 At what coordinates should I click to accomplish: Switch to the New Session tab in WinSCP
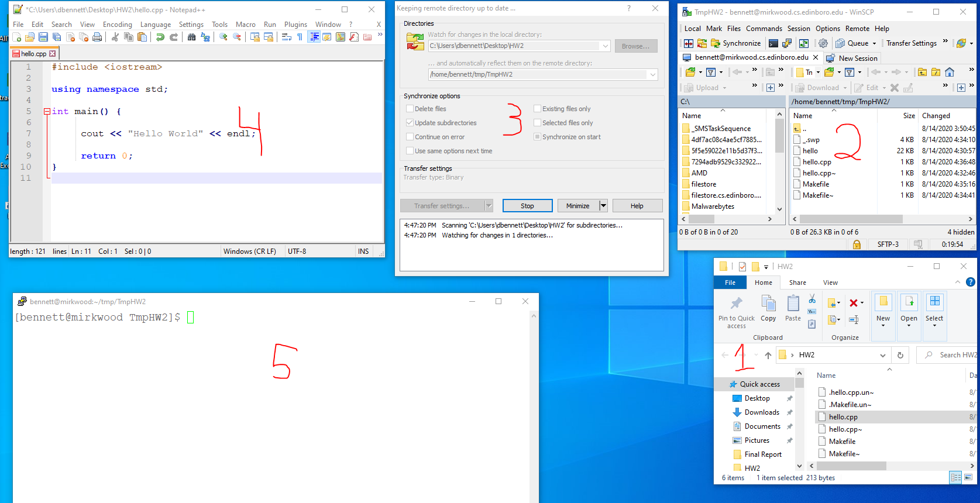[x=857, y=58]
